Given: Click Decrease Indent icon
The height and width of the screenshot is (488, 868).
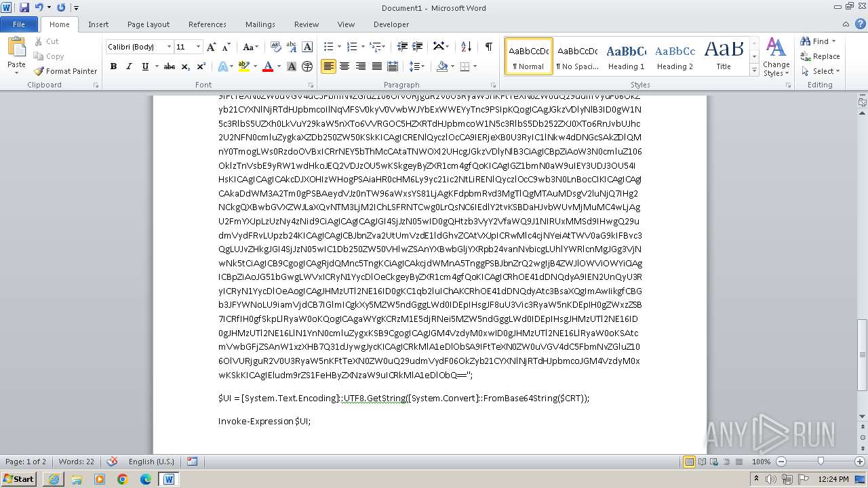Looking at the screenshot, I should click(402, 47).
